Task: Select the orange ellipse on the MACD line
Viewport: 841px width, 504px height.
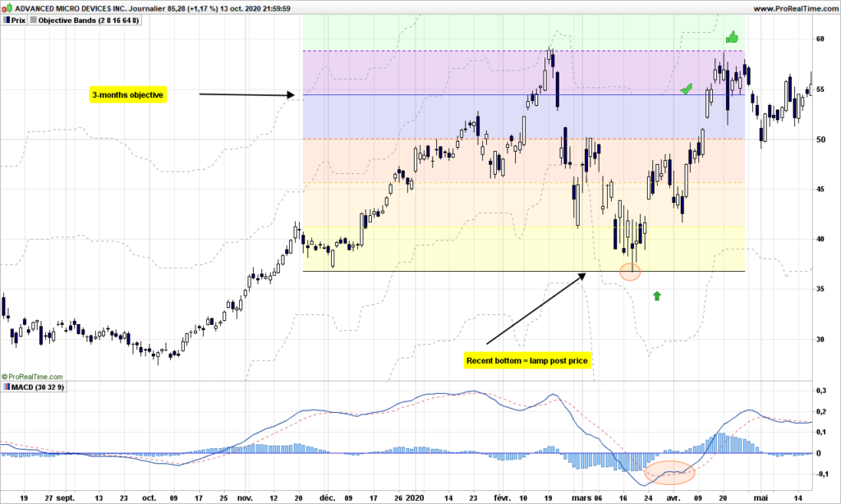Action: pyautogui.click(x=669, y=473)
